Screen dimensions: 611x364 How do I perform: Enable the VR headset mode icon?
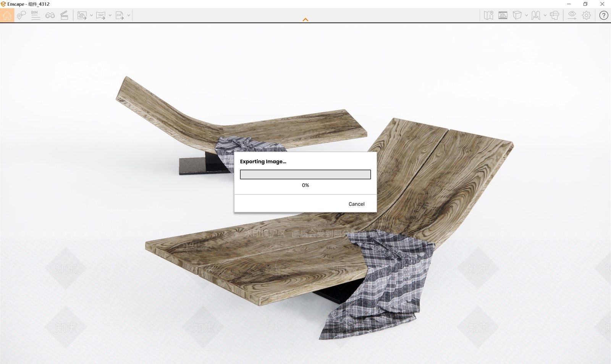(x=555, y=15)
